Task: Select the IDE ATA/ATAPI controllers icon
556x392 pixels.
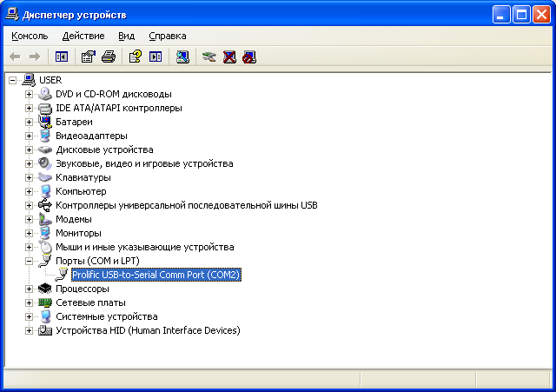Action: pos(45,108)
